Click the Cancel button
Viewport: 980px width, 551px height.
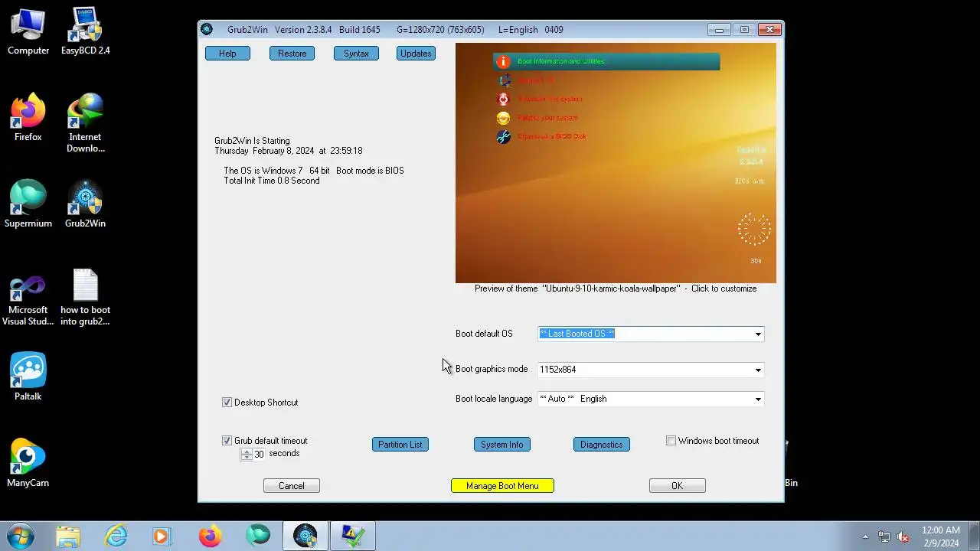292,486
